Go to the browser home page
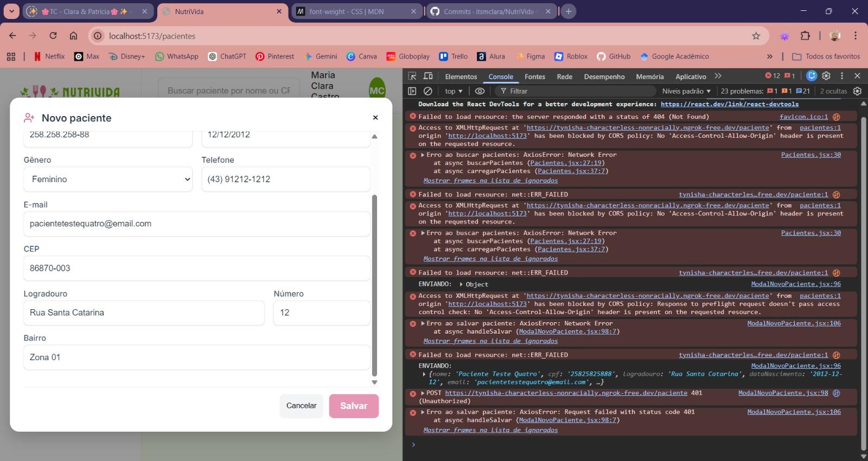Image resolution: width=868 pixels, height=461 pixels. (73, 36)
